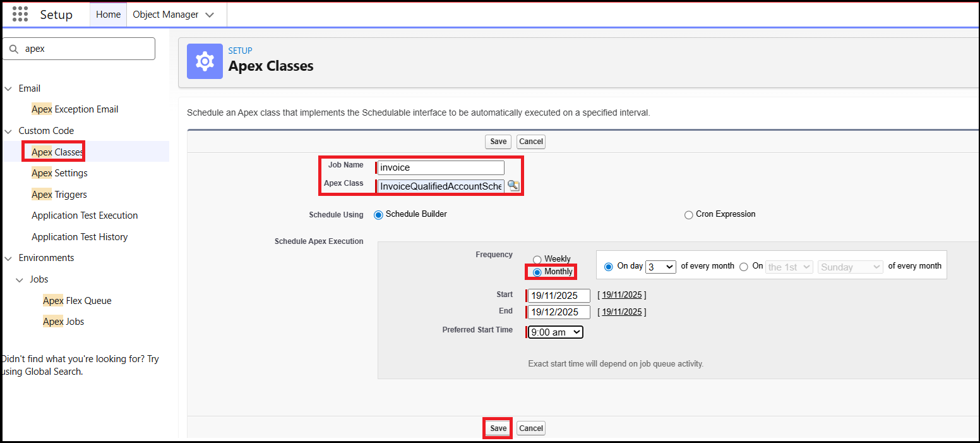
Task: Click the date link beside Start field
Action: (x=622, y=295)
